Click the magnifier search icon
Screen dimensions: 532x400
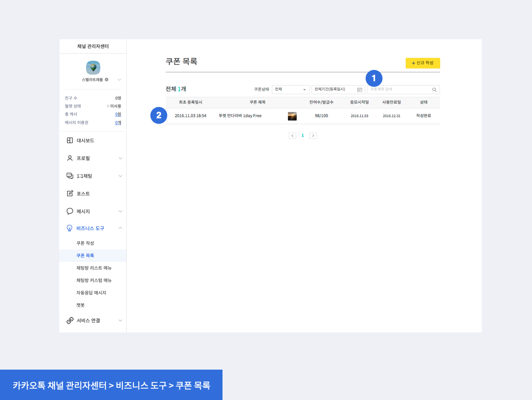(434, 89)
